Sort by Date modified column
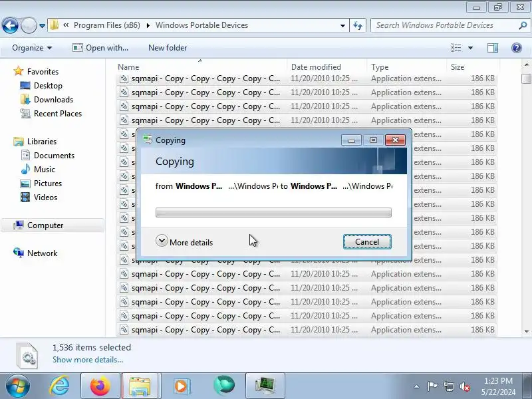Image resolution: width=532 pixels, height=399 pixels. 327,67
